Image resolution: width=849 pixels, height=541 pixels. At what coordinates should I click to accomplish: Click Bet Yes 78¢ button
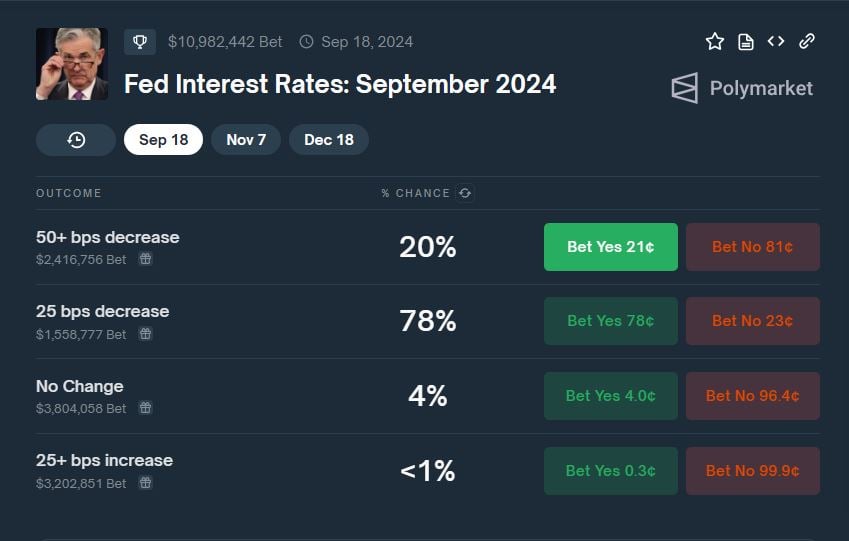pos(611,321)
